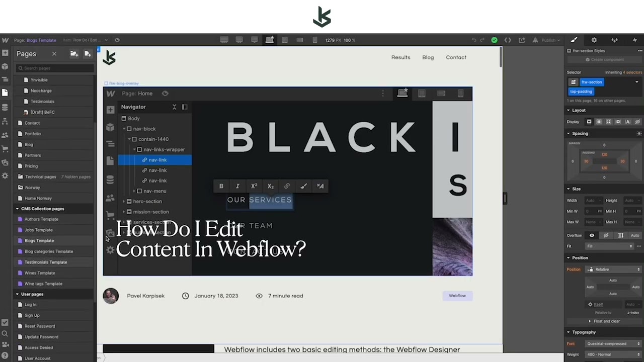This screenshot has width=644, height=362.
Task: Redo the last action
Action: 482,40
